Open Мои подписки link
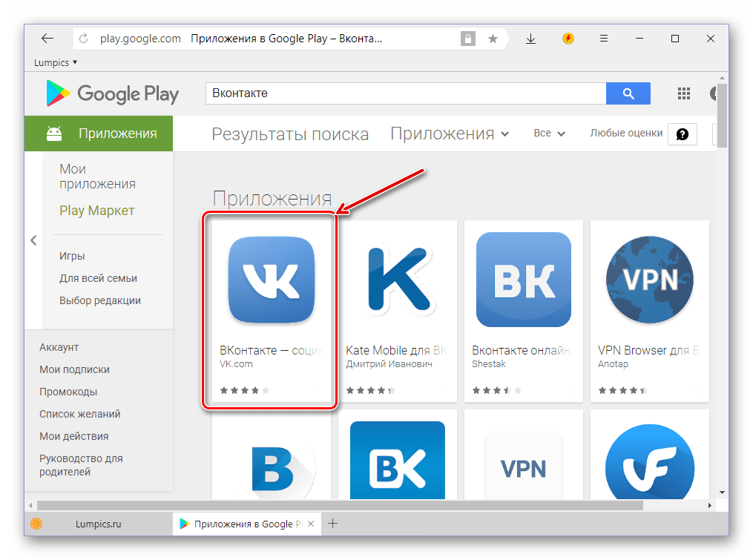The width and height of the screenshot is (753, 560). (74, 369)
